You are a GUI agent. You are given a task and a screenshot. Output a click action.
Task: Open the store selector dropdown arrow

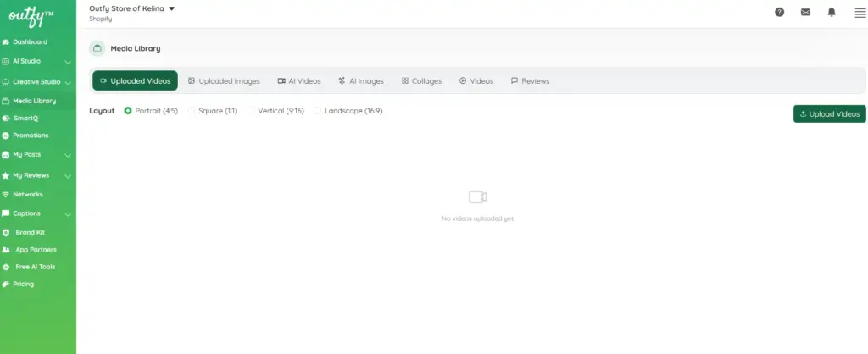click(x=171, y=8)
